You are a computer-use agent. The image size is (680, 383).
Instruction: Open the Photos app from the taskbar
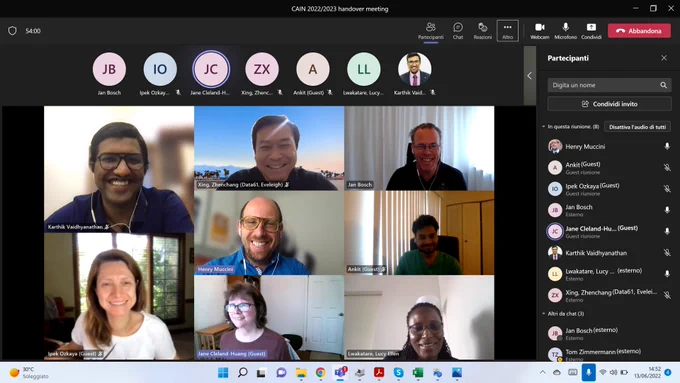[457, 373]
